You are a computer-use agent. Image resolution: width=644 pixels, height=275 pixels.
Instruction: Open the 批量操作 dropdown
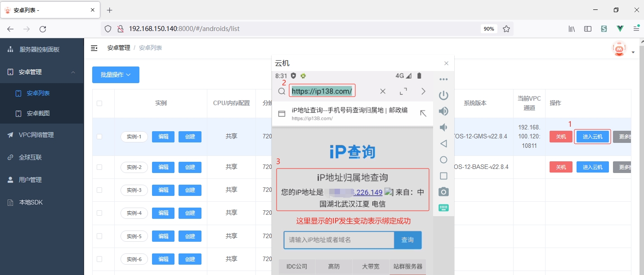click(x=116, y=75)
